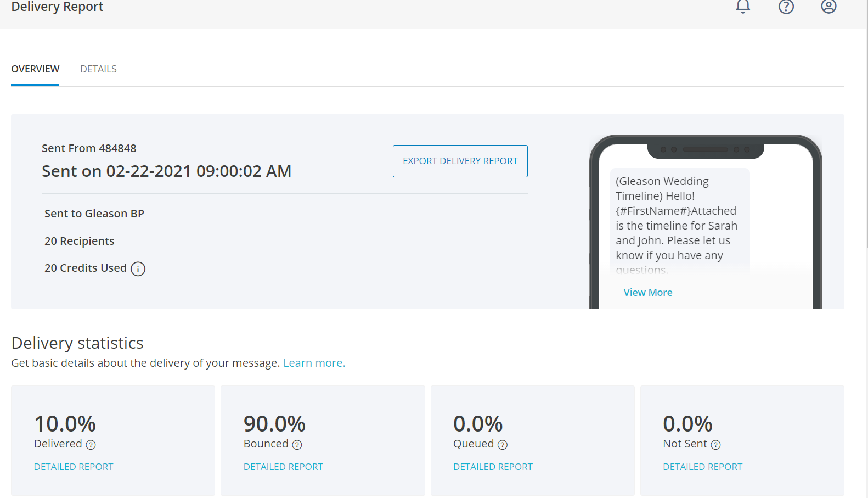Follow the Learn more link
The height and width of the screenshot is (498, 868).
click(x=314, y=363)
